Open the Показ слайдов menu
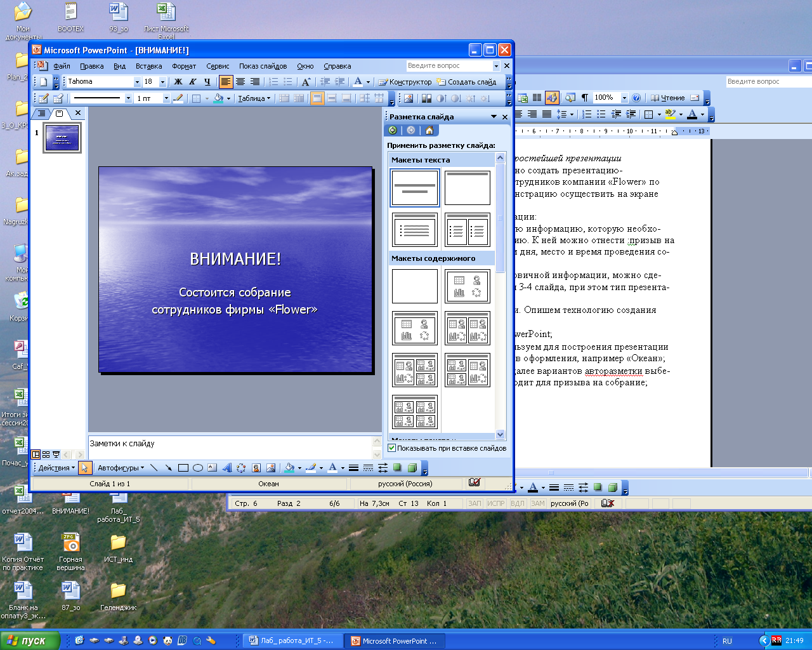812x650 pixels. coord(263,66)
